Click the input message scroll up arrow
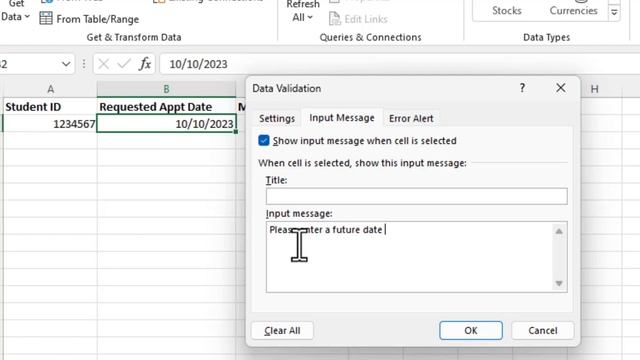 [559, 231]
